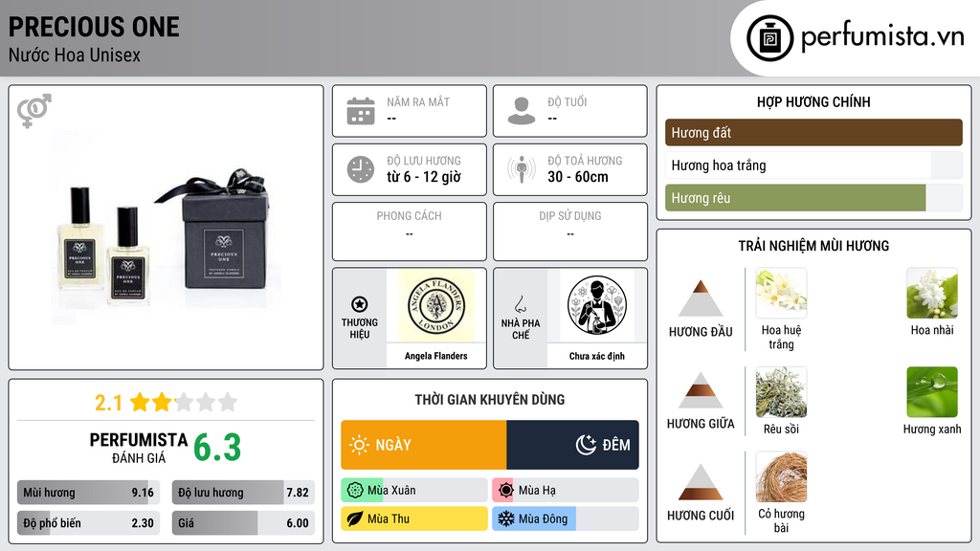Click the Mùa Thu season label

(x=389, y=518)
